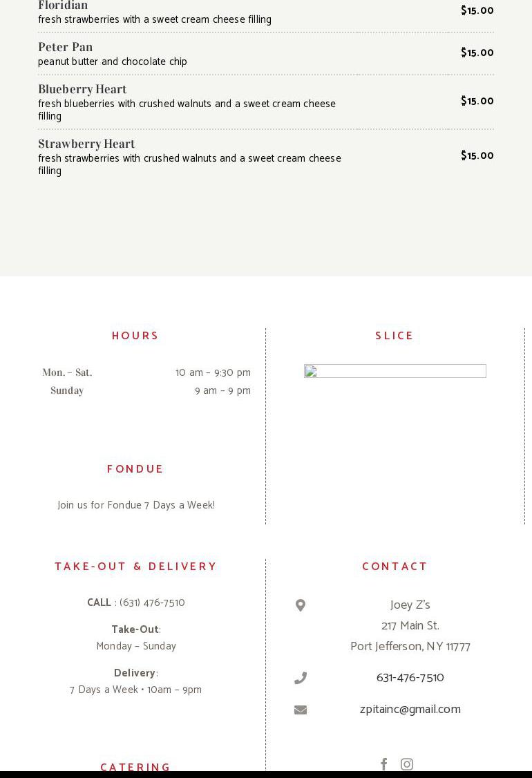Click the Slice section heading

tap(395, 336)
